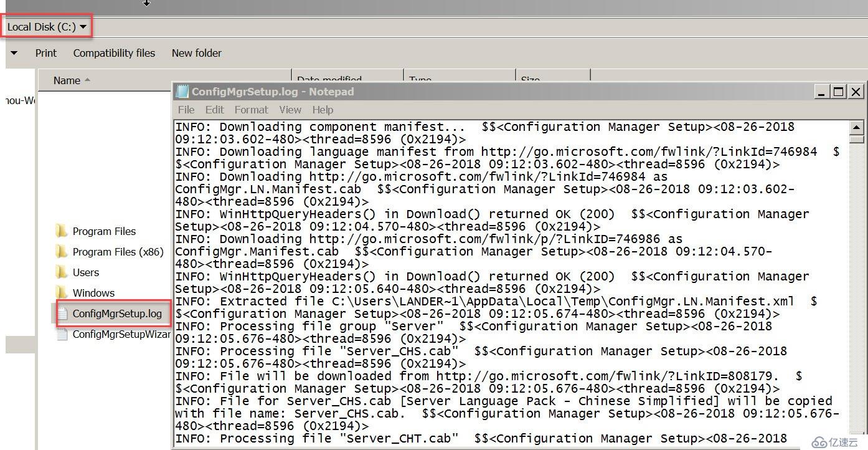Maximize the Notepad window

click(839, 92)
